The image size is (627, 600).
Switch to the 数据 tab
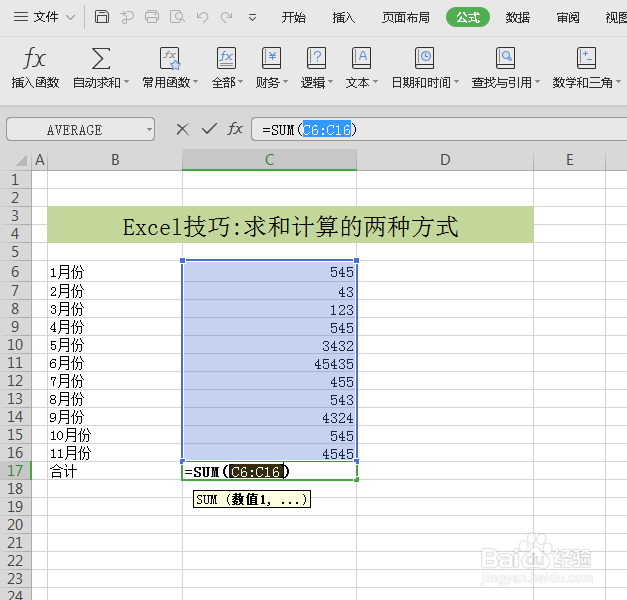click(x=517, y=18)
